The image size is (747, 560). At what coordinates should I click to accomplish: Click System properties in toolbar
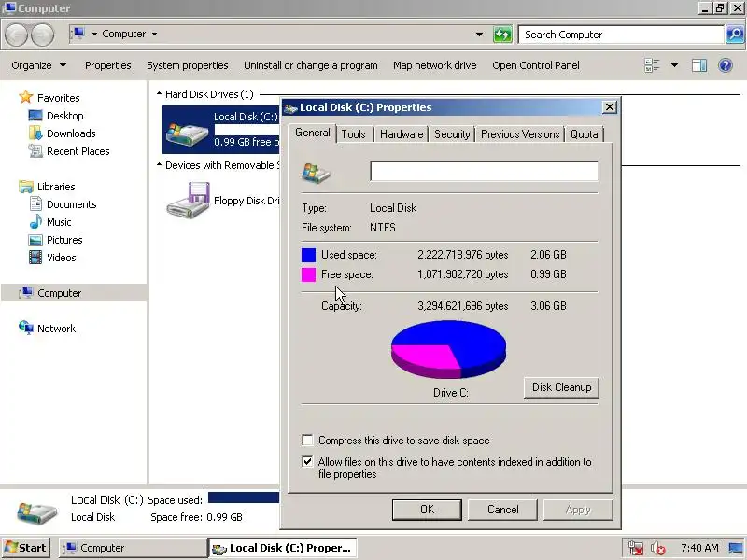tap(188, 65)
